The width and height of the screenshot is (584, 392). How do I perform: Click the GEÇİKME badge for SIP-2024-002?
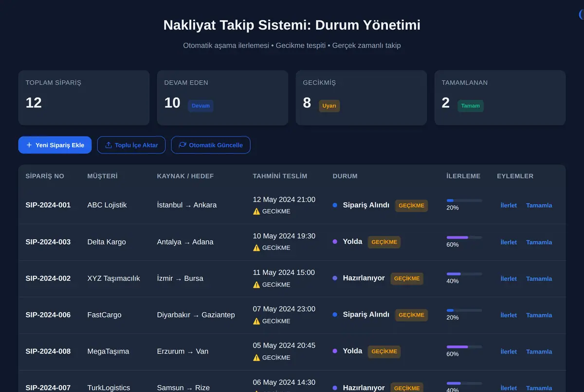(407, 279)
